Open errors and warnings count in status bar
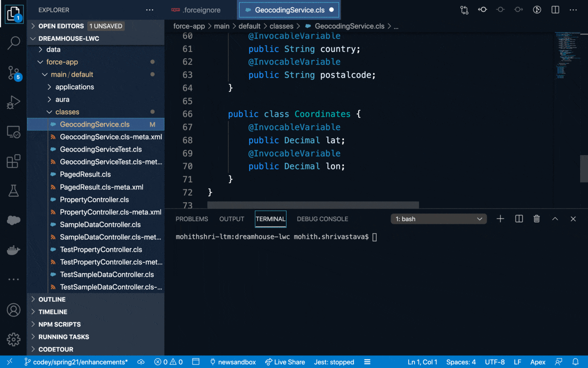Screen dimensions: 588x368 pyautogui.click(x=169, y=362)
